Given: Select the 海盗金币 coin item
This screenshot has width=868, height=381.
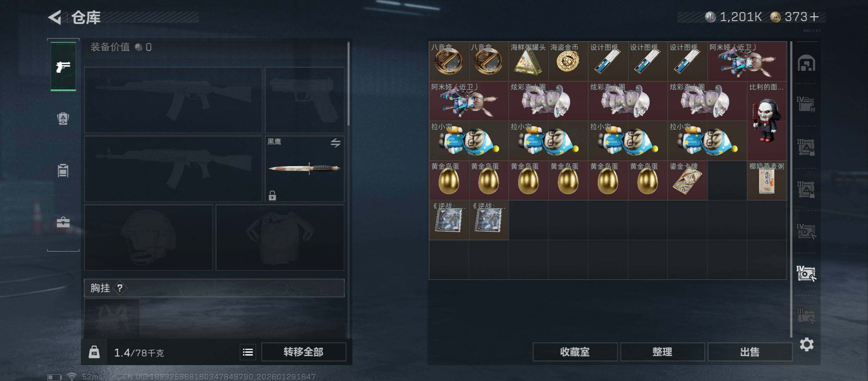Looking at the screenshot, I should pos(568,61).
